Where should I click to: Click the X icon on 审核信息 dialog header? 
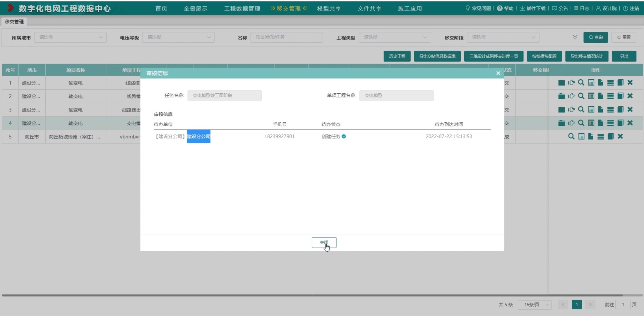tap(498, 73)
